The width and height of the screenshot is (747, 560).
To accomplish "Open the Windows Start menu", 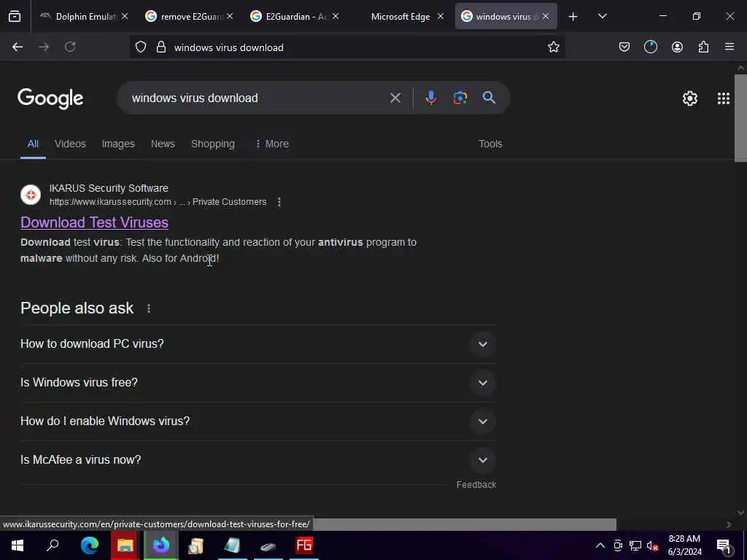I will click(18, 545).
